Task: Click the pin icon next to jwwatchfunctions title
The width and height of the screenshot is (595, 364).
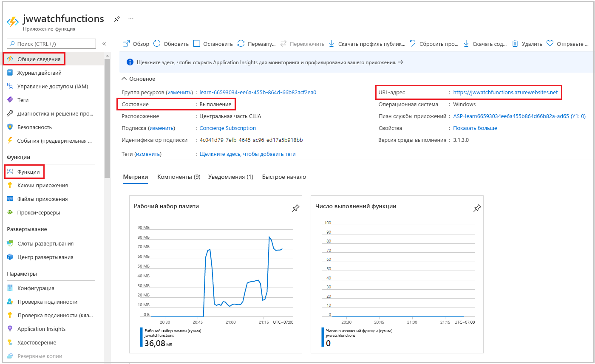Action: (117, 19)
